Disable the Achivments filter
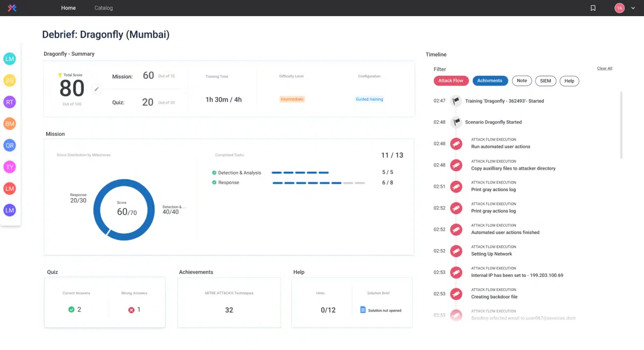The width and height of the screenshot is (644, 350). [x=490, y=81]
